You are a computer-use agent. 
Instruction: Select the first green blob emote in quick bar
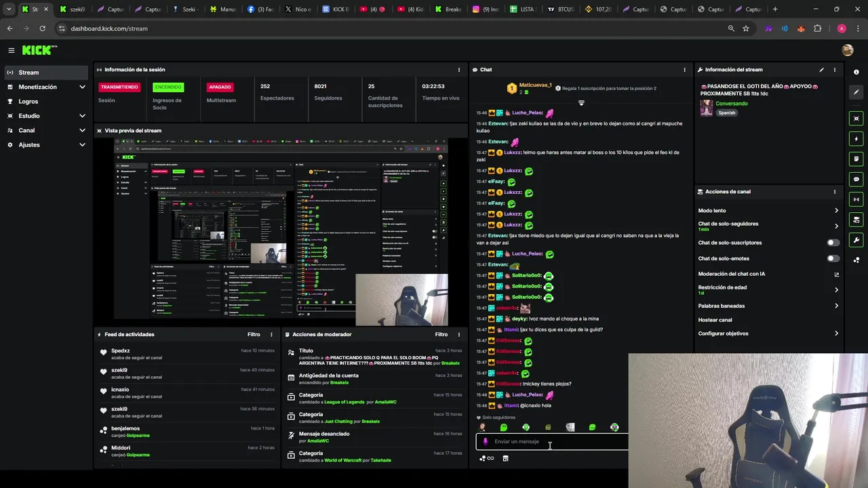pos(504,427)
